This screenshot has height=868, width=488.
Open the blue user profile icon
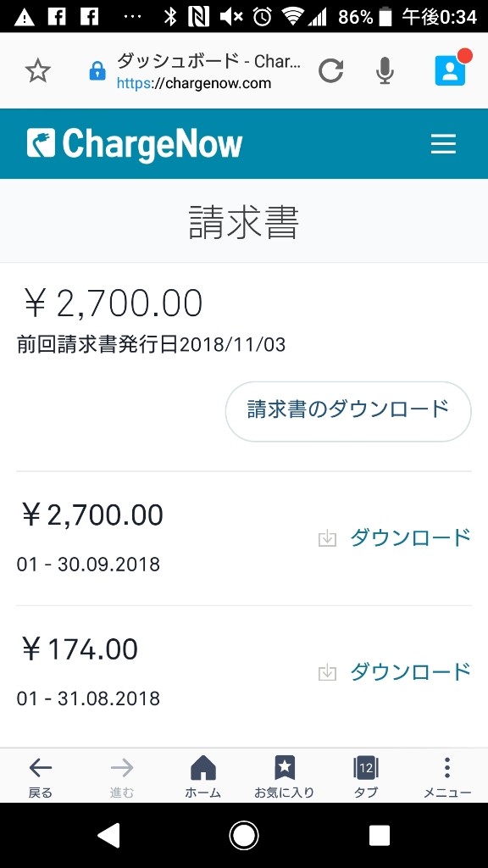(451, 70)
